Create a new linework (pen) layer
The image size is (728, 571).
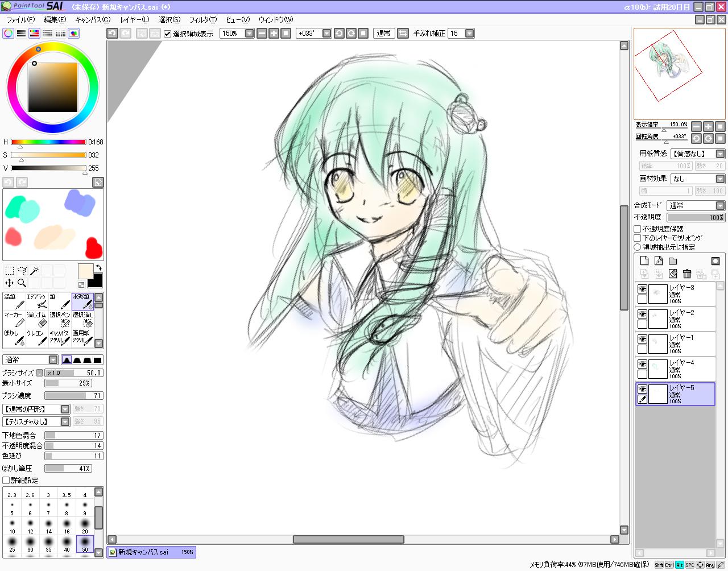coord(659,260)
